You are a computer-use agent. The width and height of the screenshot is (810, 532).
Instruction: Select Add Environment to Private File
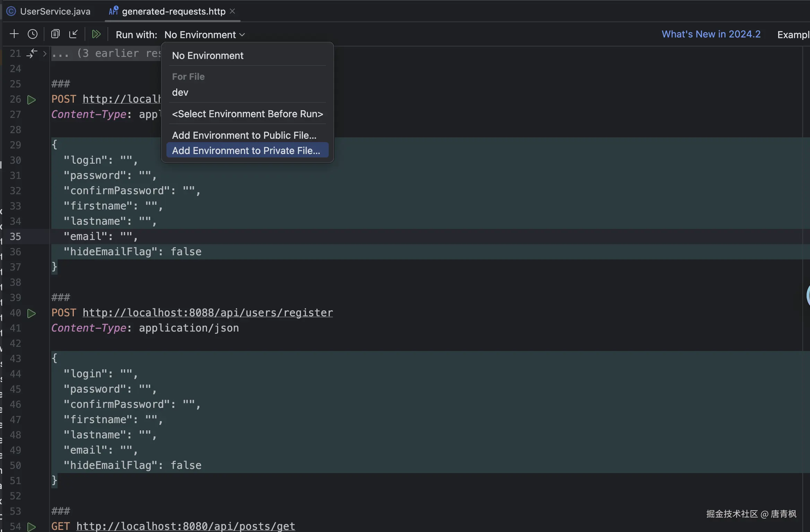[x=246, y=151]
